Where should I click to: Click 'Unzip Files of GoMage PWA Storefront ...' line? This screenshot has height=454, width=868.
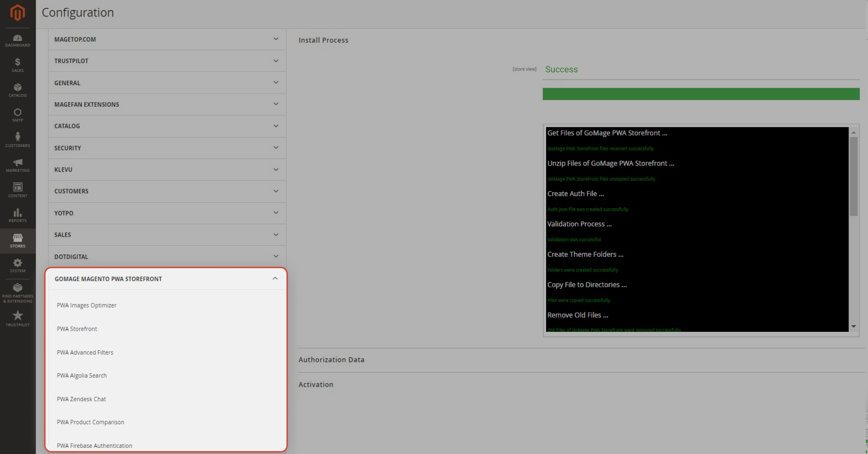pyautogui.click(x=611, y=163)
